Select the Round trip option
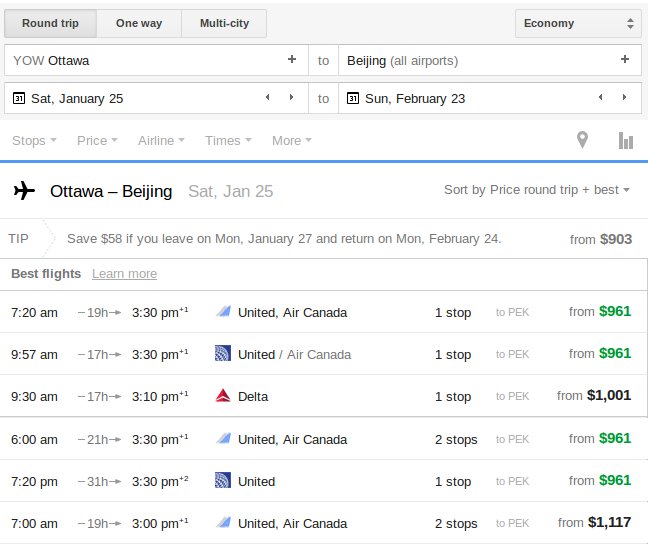The height and width of the screenshot is (548, 648). [x=50, y=23]
